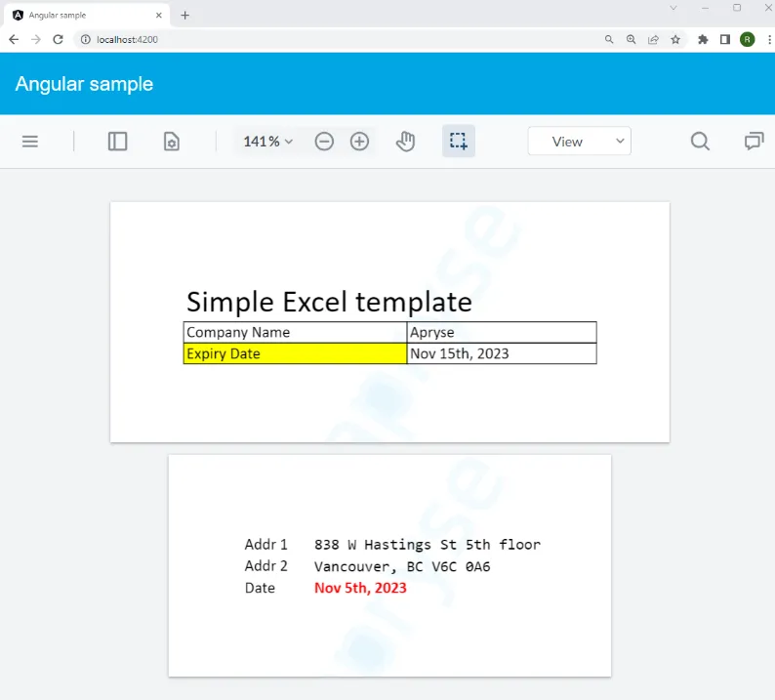
Task: Open the view controls page settings icon
Action: pos(172,142)
